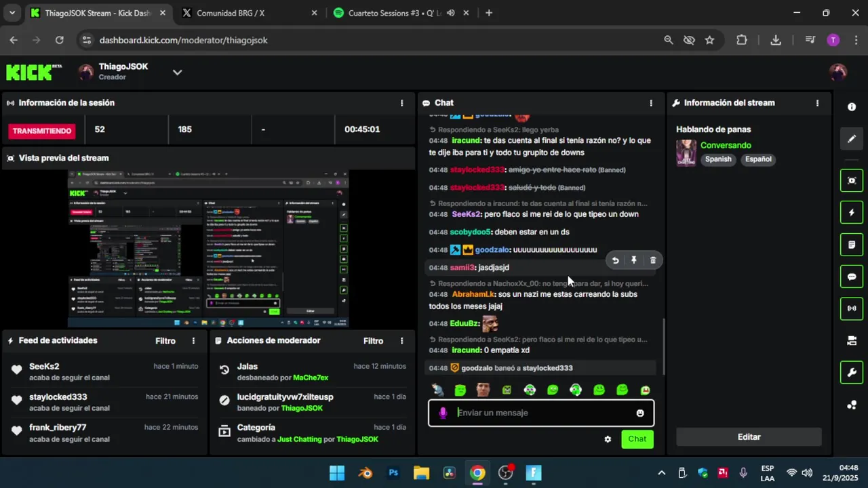
Task: Show hidden system tray icons
Action: [x=661, y=473]
